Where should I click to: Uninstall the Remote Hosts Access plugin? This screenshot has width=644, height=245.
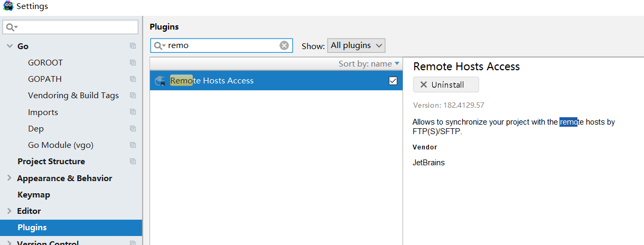[446, 84]
